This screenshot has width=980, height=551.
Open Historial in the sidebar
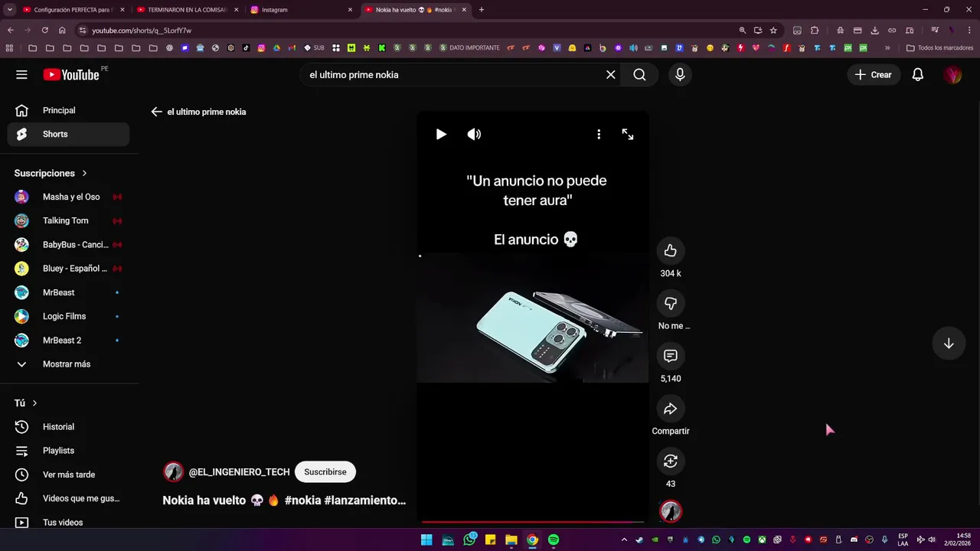click(68, 426)
